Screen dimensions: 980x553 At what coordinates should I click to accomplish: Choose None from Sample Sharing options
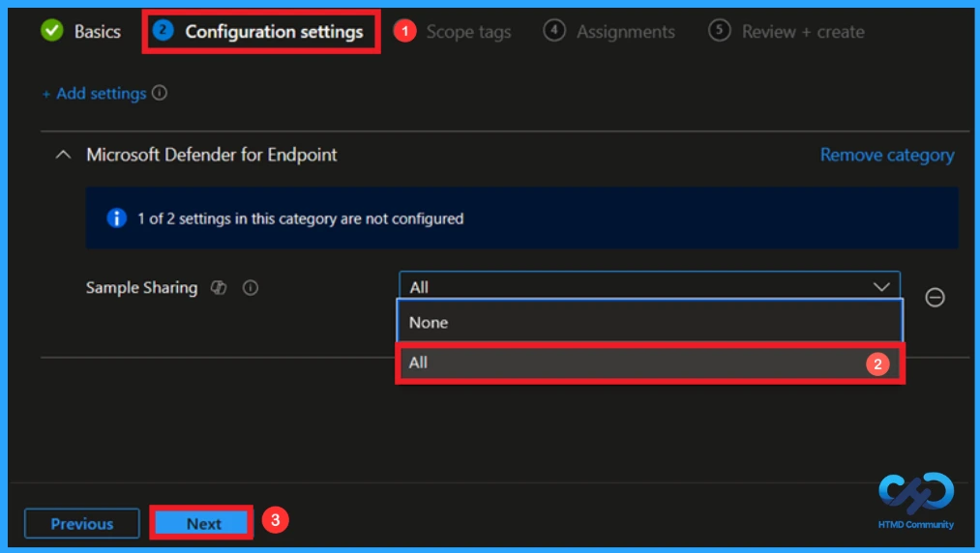click(x=649, y=323)
